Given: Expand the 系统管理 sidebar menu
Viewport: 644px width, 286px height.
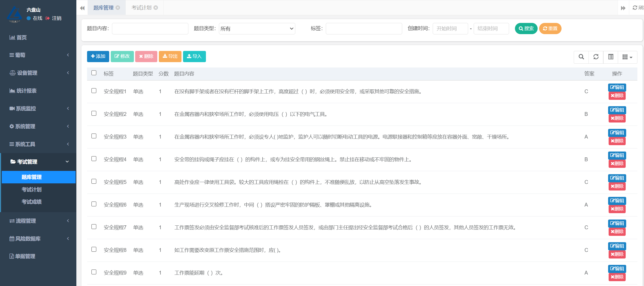Looking at the screenshot, I should 38,126.
